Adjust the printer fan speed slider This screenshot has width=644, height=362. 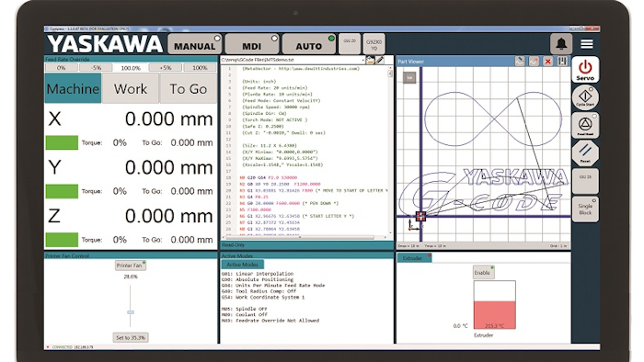pyautogui.click(x=131, y=312)
